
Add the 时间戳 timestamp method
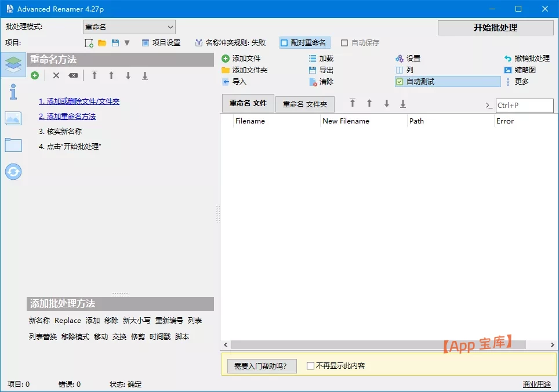(x=160, y=337)
